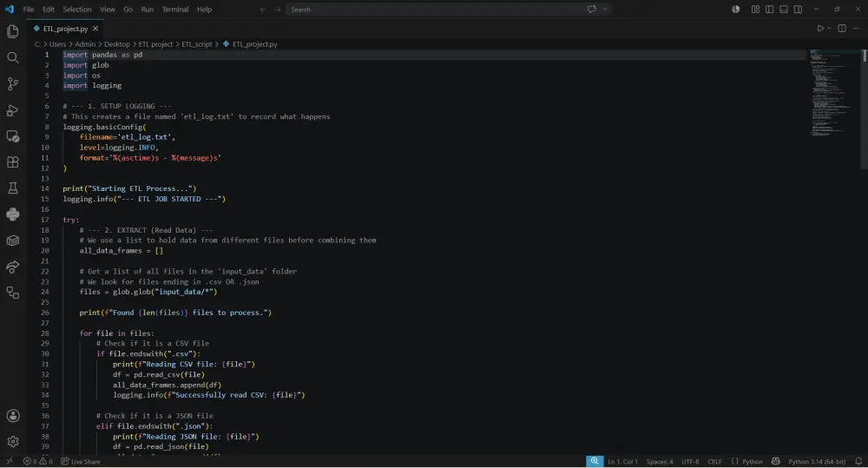Run the Python file with play button
Viewport: 868px width, 468px height.
point(820,29)
